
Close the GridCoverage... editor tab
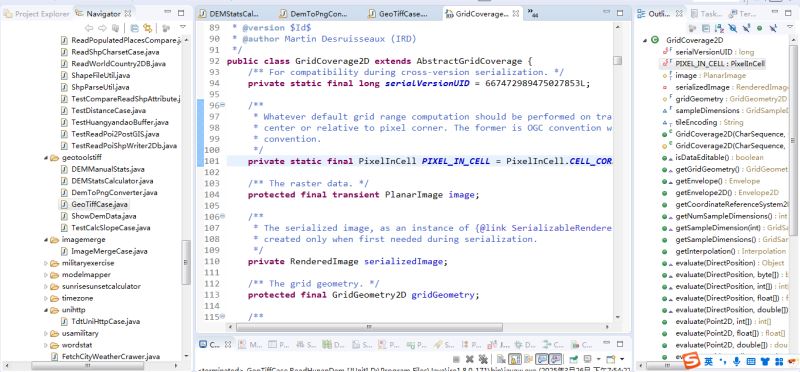click(516, 14)
